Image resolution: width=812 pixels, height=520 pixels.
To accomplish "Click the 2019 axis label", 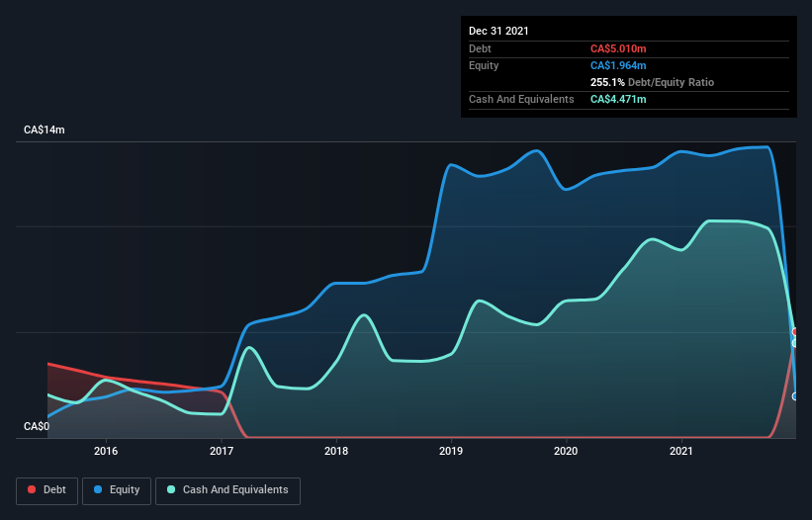I will (x=451, y=451).
